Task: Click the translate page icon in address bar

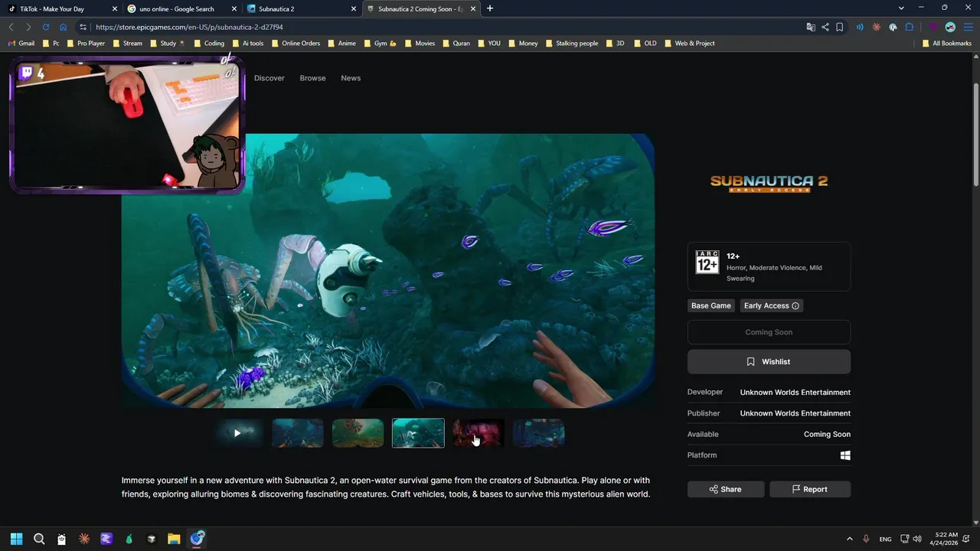Action: coord(811,27)
